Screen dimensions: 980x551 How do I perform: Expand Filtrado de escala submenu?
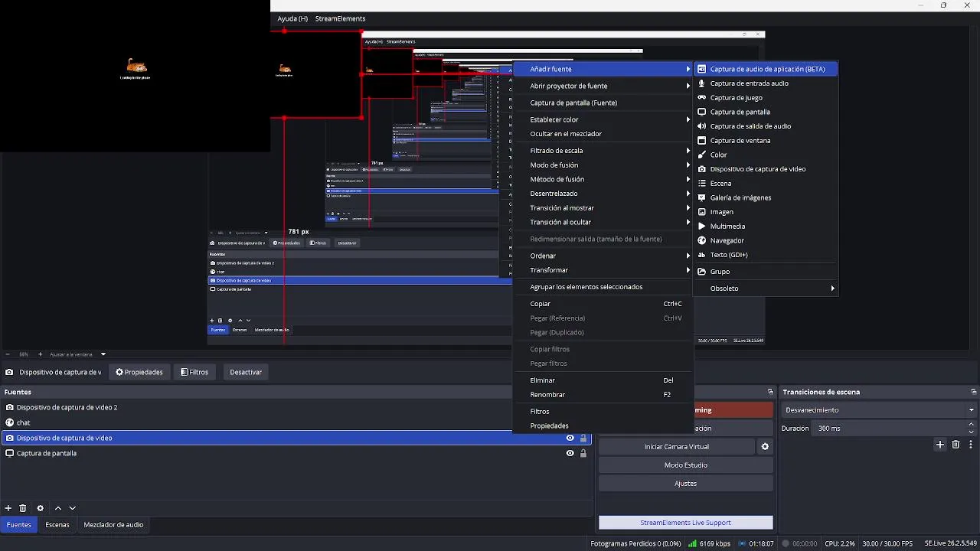pyautogui.click(x=603, y=151)
